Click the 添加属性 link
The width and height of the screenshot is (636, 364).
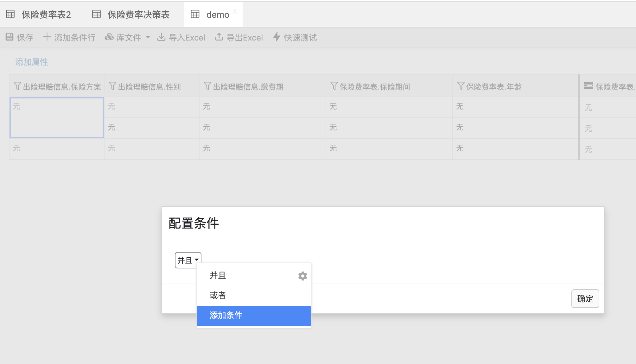32,62
